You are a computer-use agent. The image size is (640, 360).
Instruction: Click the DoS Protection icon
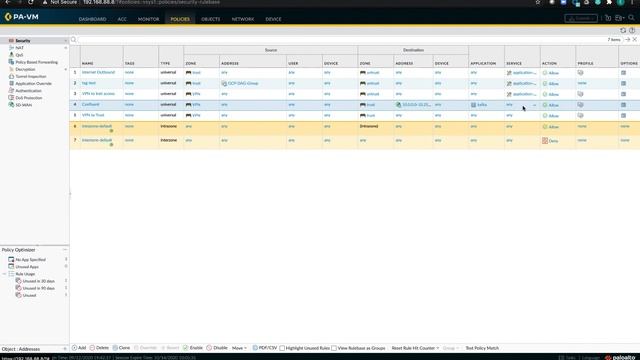11,98
